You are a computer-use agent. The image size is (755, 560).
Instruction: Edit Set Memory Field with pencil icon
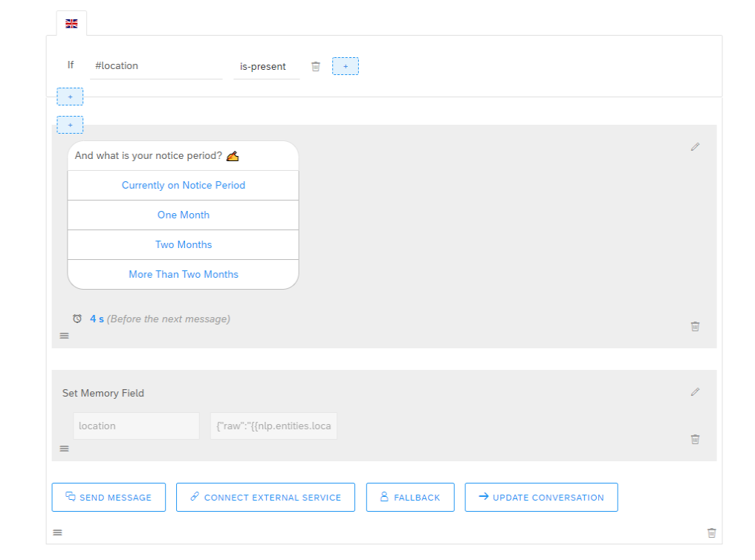[695, 392]
